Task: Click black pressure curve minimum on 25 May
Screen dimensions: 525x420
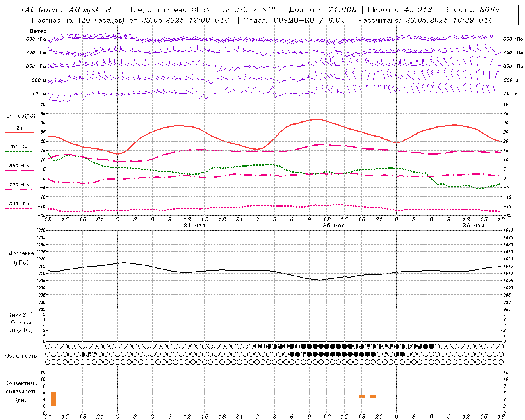Action: 320,280
